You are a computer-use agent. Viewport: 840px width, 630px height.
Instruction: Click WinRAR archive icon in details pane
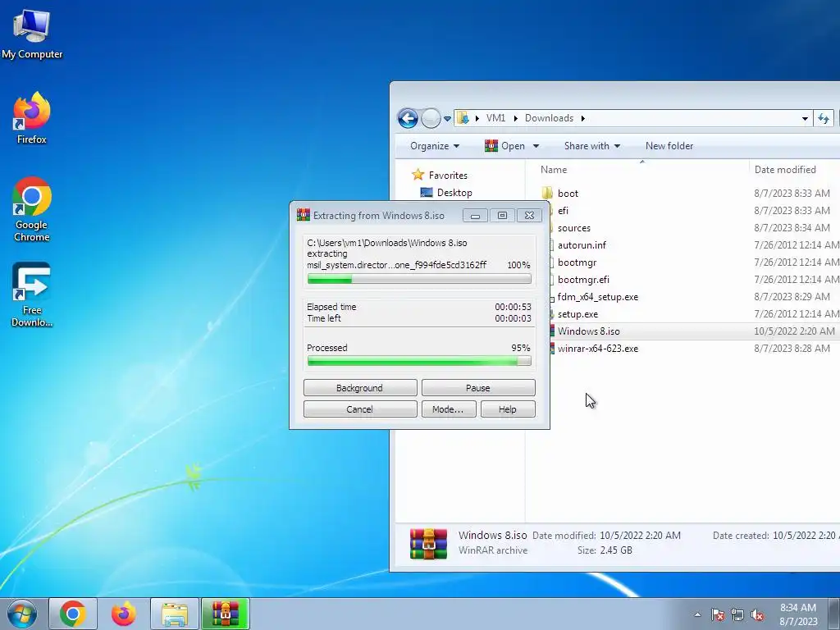tap(428, 543)
